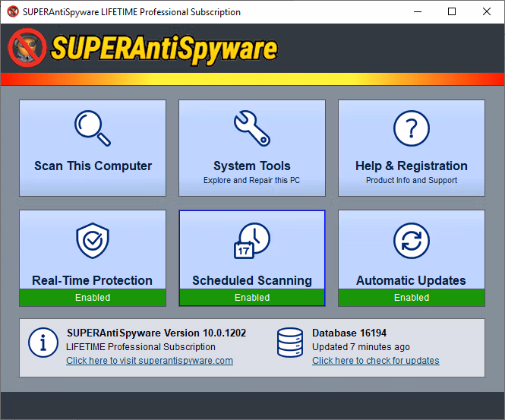
Task: Open Scan This Computer label
Action: click(x=93, y=166)
